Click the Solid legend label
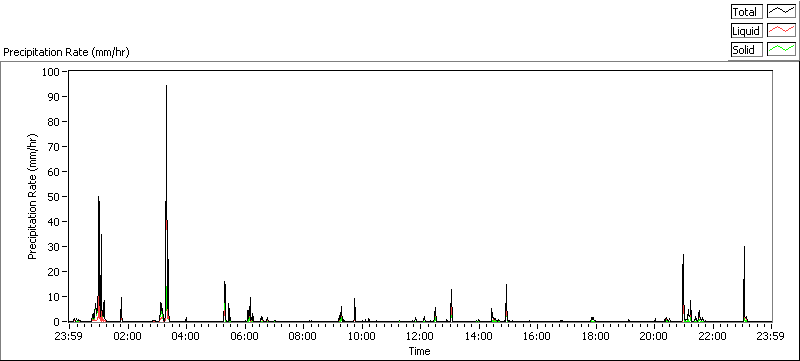 point(746,50)
